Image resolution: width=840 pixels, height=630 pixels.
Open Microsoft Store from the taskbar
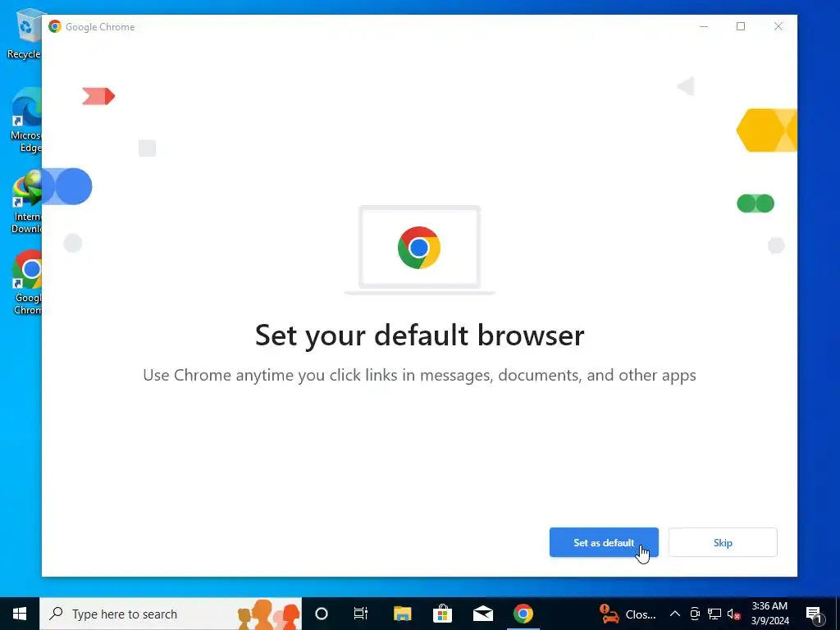pos(442,614)
